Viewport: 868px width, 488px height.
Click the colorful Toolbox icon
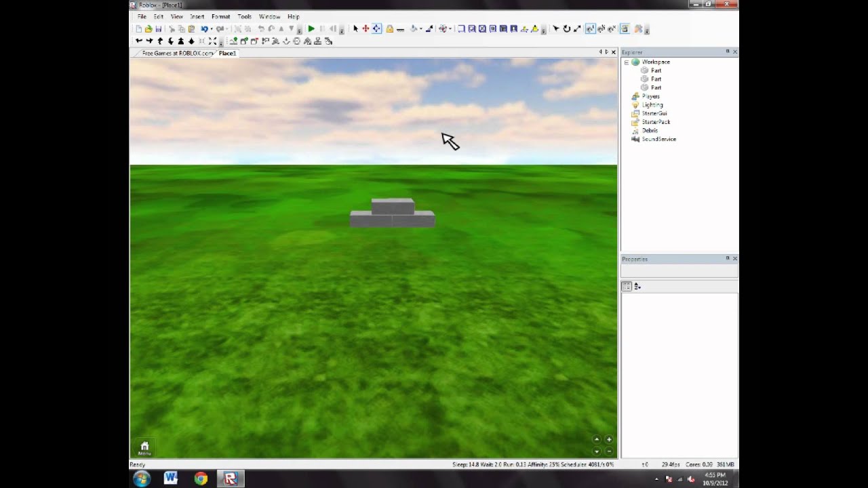(638, 29)
